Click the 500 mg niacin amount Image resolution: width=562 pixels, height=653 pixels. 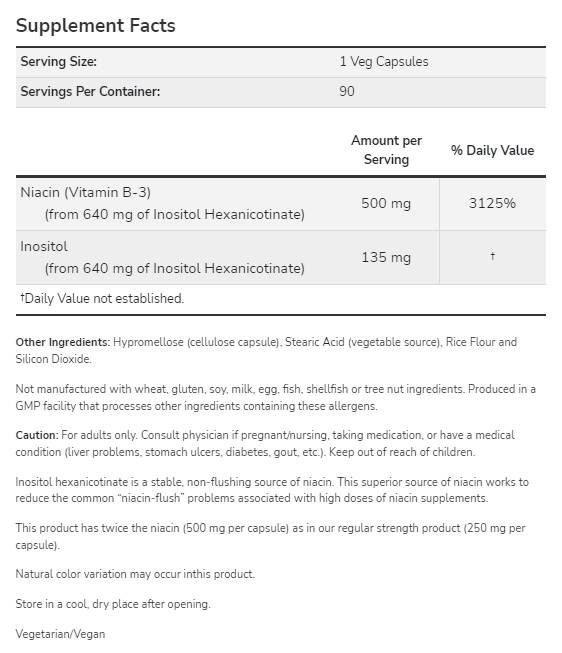pyautogui.click(x=386, y=203)
